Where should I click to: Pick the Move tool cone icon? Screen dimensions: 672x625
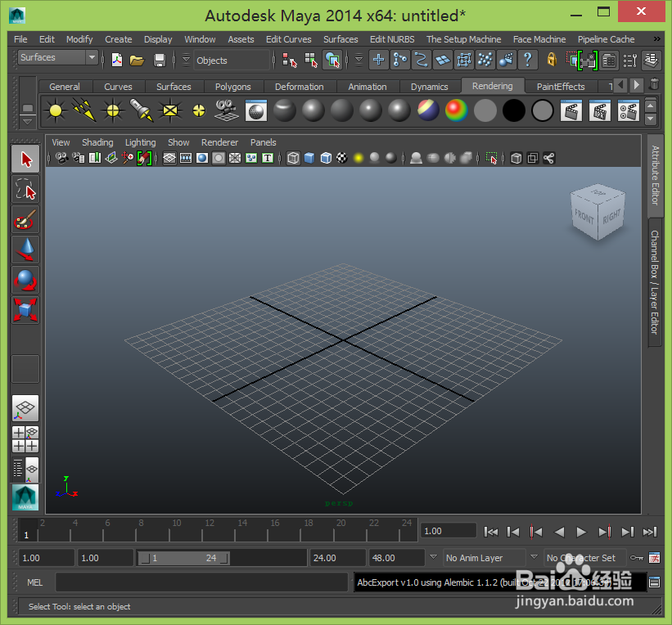pyautogui.click(x=25, y=250)
